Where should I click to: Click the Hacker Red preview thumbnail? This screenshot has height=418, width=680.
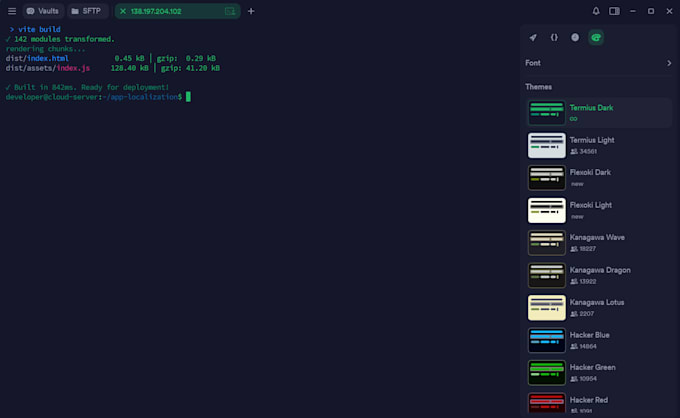546,403
